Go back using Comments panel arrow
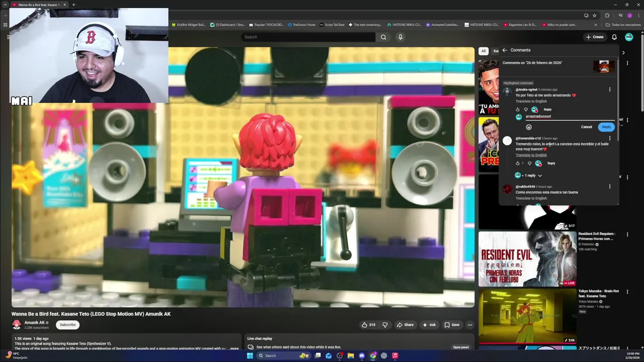The image size is (644, 362). [x=505, y=50]
